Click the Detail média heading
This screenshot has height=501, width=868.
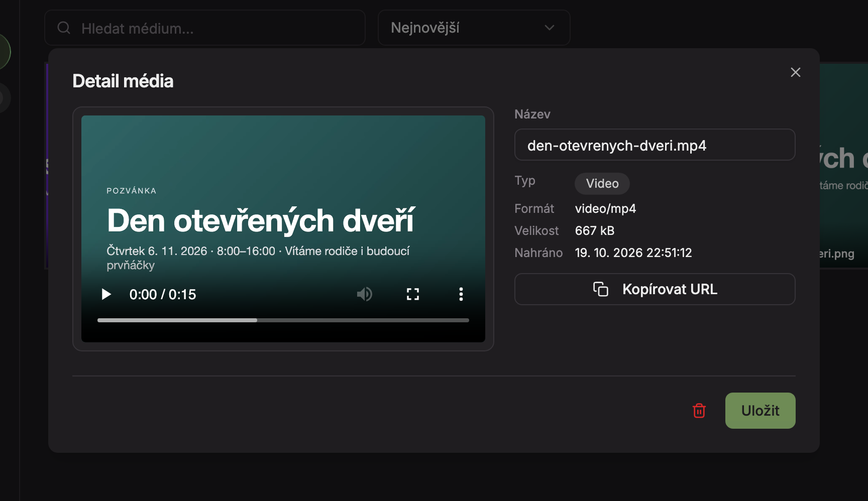pos(123,81)
